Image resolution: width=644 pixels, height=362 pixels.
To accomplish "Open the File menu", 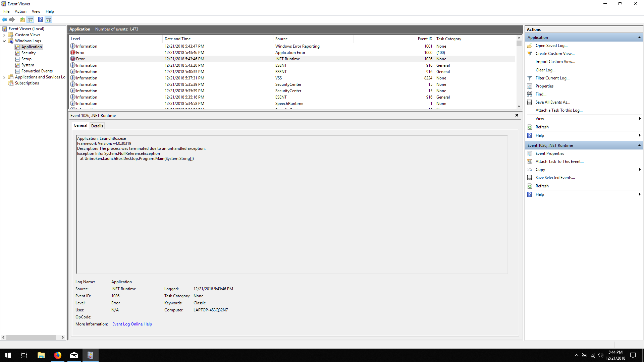I will (6, 11).
